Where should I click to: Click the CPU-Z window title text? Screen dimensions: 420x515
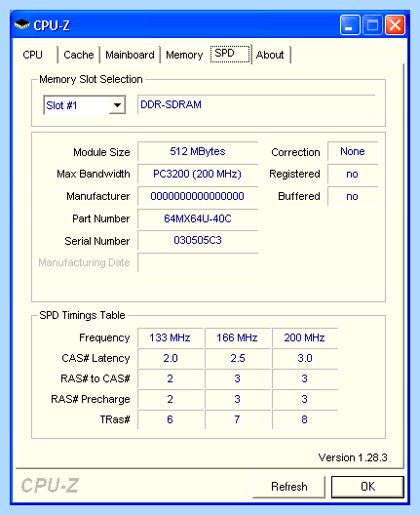pos(52,25)
